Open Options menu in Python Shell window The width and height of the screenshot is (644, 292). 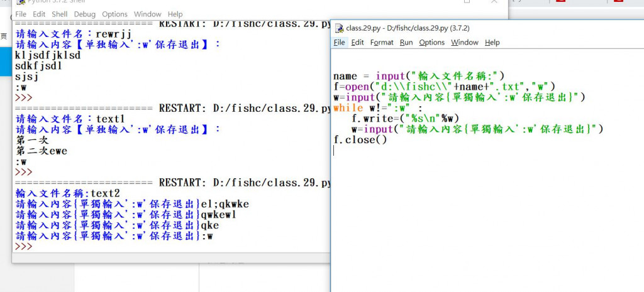click(x=114, y=14)
